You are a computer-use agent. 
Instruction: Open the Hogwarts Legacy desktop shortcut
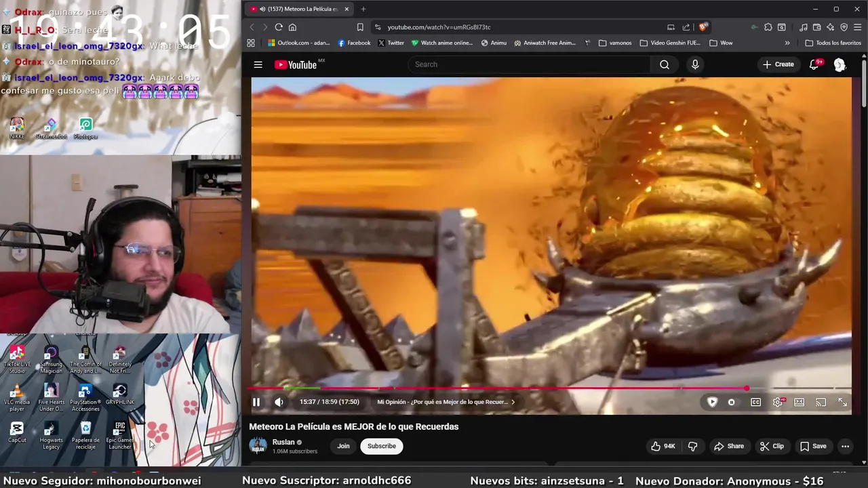[x=51, y=436]
